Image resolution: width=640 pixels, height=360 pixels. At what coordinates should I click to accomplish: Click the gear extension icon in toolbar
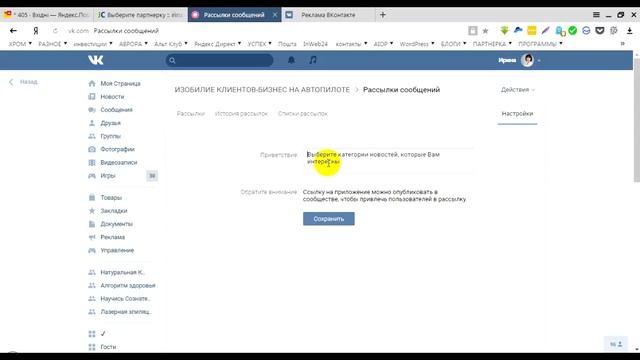(x=613, y=31)
